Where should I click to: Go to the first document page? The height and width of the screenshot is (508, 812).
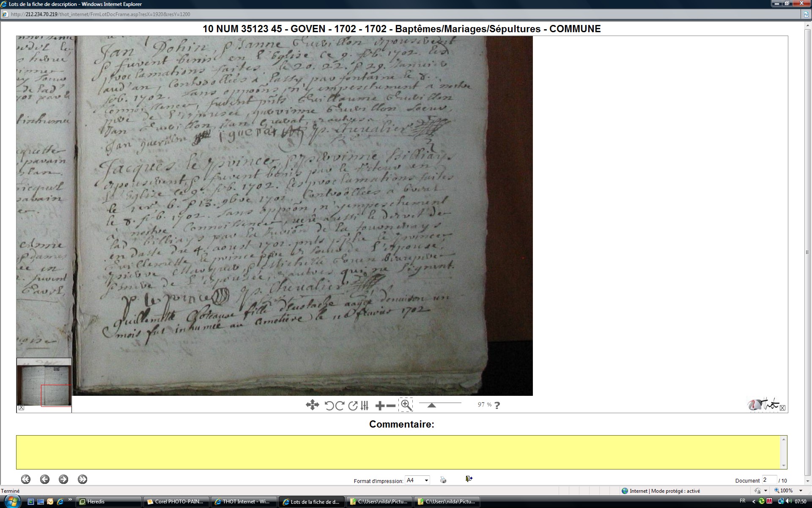tap(26, 479)
